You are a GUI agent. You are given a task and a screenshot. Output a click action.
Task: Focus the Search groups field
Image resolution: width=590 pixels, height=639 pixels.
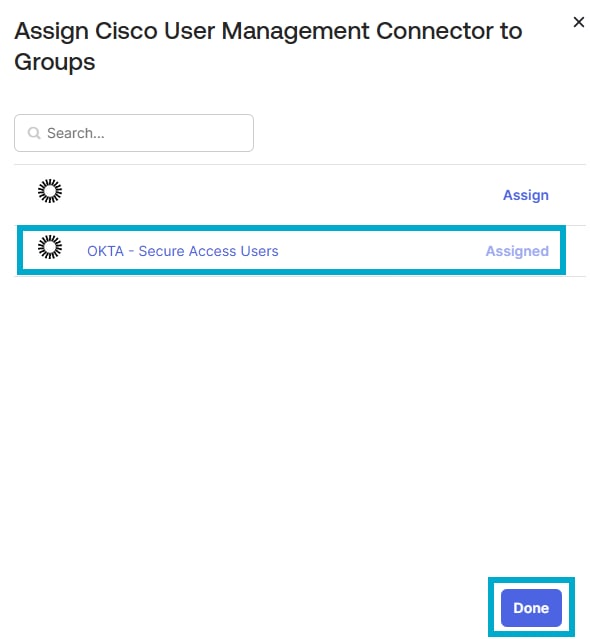tap(134, 133)
